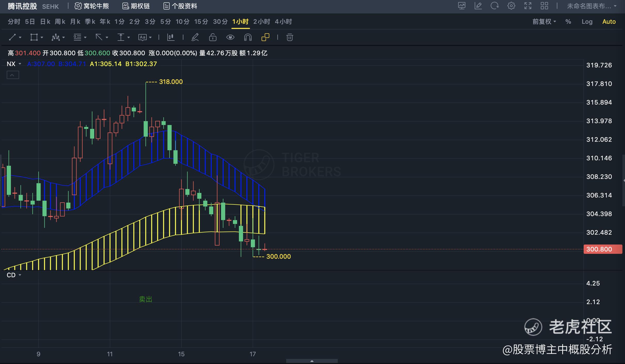Toggle the lock drawings icon

coord(213,37)
